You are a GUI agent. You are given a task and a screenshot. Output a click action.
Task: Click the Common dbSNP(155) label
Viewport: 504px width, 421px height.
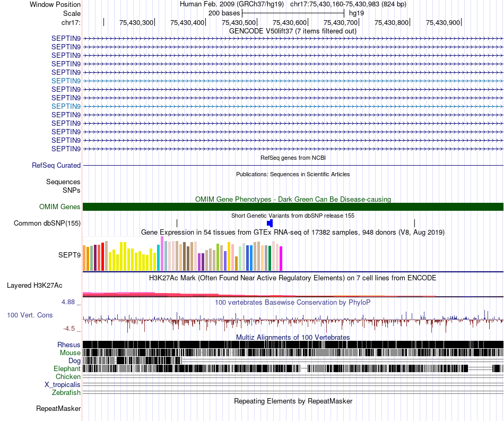click(47, 223)
